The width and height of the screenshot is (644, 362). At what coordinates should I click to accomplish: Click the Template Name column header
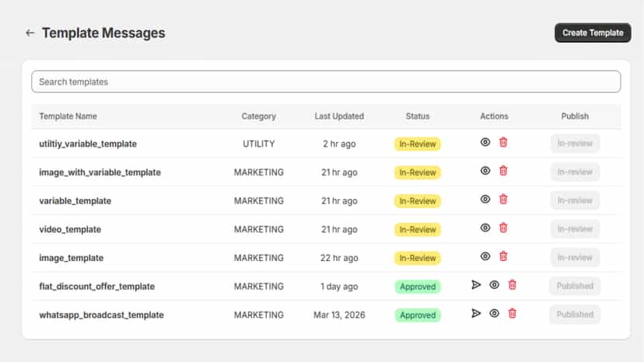(x=68, y=117)
